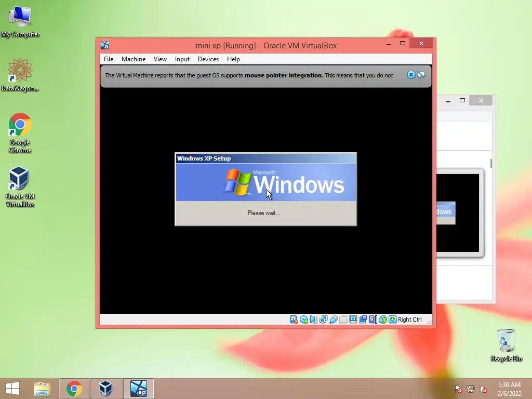Open the File menu

coord(109,59)
